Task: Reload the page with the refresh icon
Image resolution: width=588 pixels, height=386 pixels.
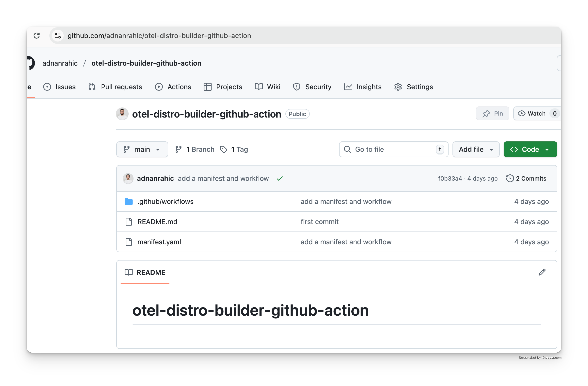Action: tap(37, 36)
